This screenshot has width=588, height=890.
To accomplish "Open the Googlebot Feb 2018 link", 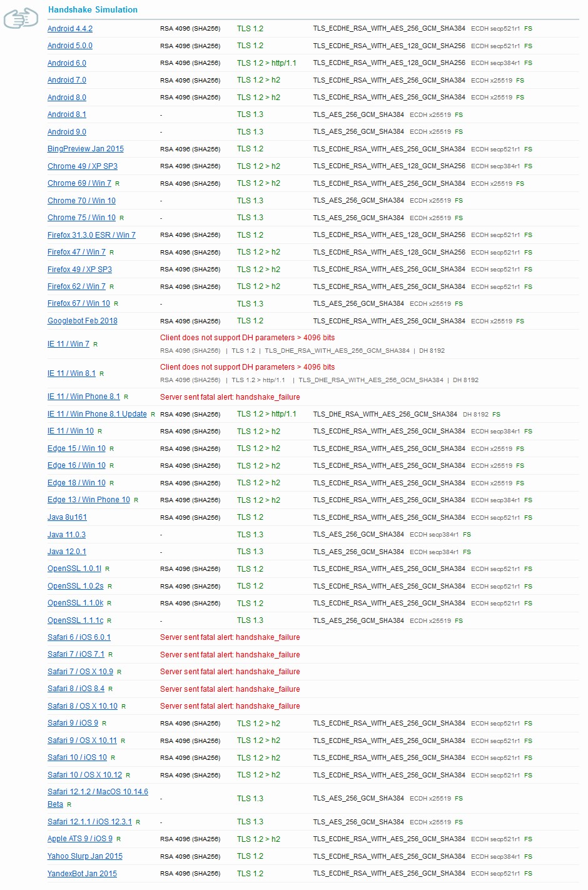I will [83, 321].
